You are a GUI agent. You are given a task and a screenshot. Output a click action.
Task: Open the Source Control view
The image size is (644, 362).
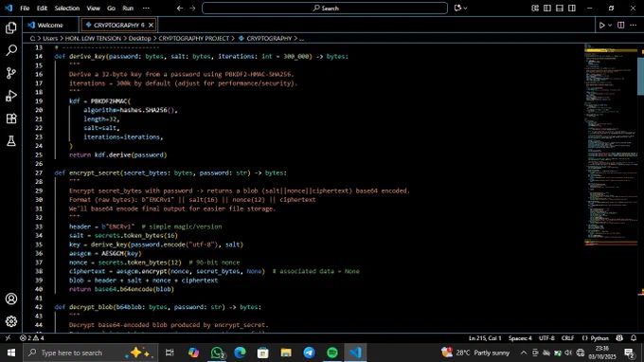11,73
